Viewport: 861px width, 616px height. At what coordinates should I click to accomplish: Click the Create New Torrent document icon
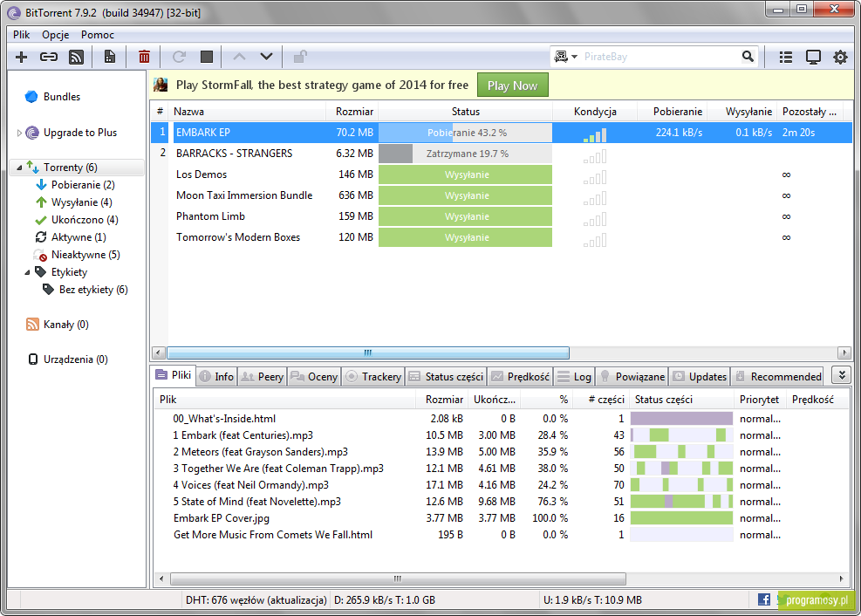pyautogui.click(x=110, y=57)
